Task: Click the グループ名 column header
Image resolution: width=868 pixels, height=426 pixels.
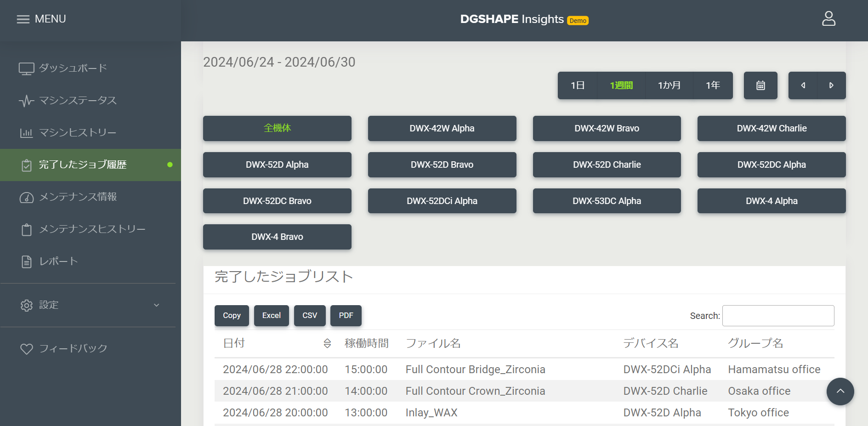Action: tap(755, 343)
